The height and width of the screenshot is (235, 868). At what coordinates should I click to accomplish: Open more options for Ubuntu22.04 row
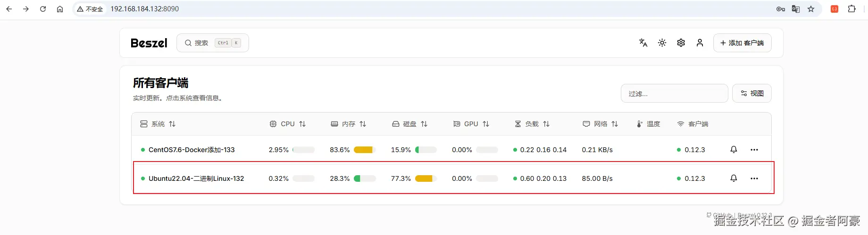tap(754, 178)
